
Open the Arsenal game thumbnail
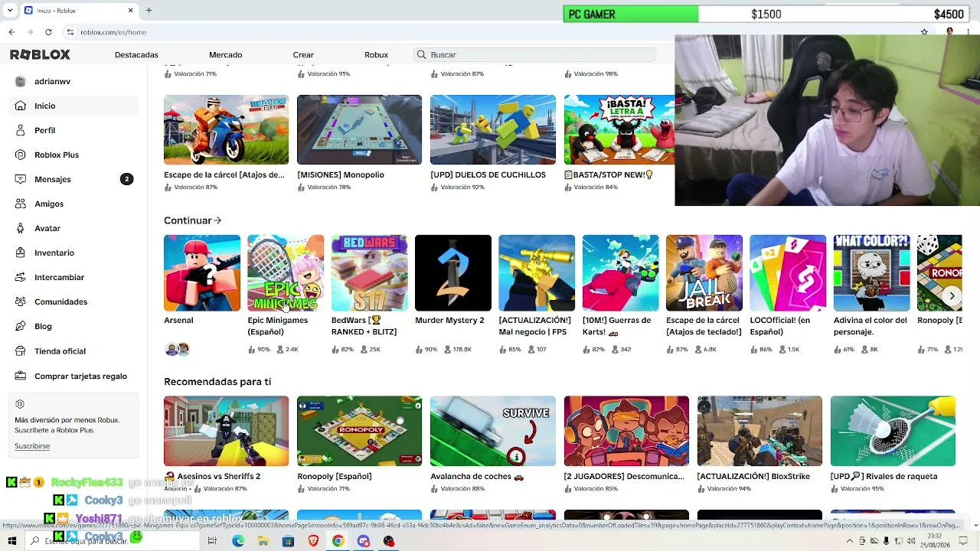point(202,273)
